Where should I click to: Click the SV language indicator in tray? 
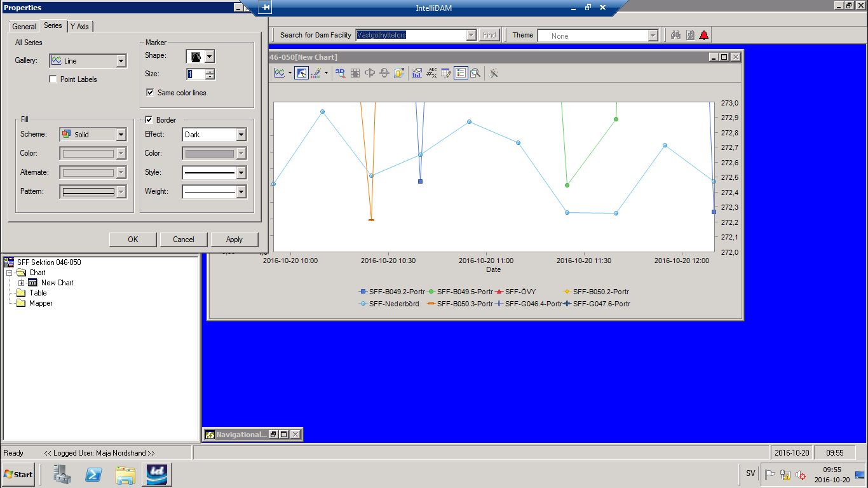coord(750,473)
